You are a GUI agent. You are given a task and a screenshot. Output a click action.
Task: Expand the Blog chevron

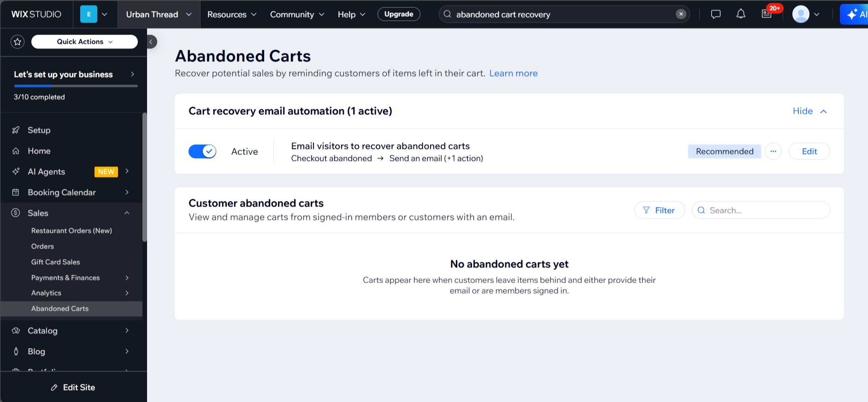pos(127,351)
